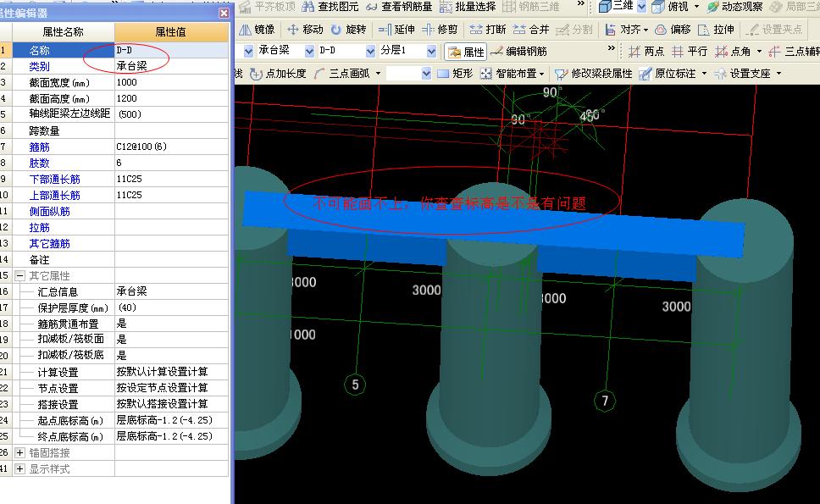
Task: Select 点加长度 drawing tool
Action: point(278,74)
